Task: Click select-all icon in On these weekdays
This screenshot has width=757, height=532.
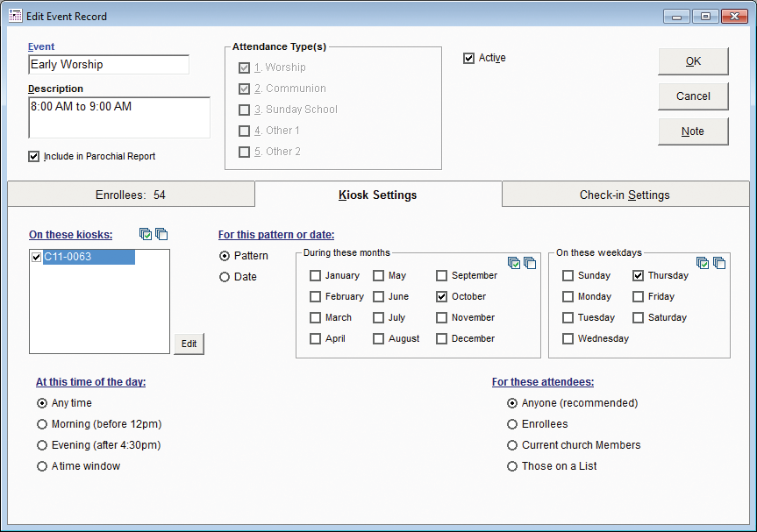Action: 703,263
